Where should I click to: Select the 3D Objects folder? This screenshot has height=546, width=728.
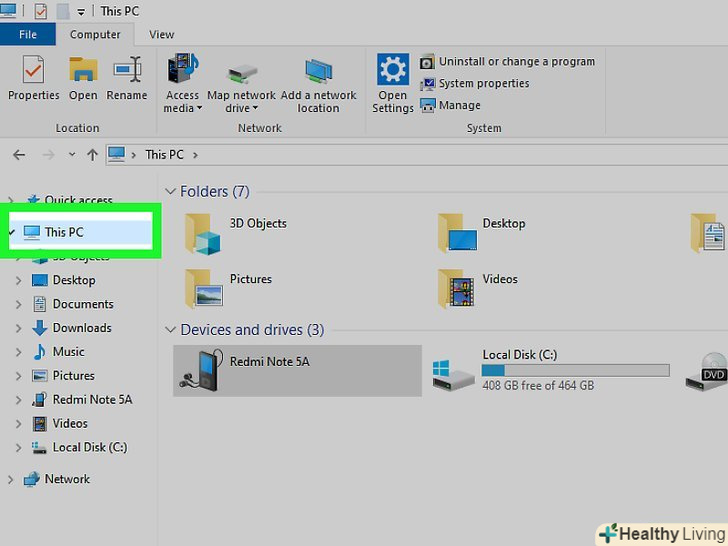pos(237,234)
